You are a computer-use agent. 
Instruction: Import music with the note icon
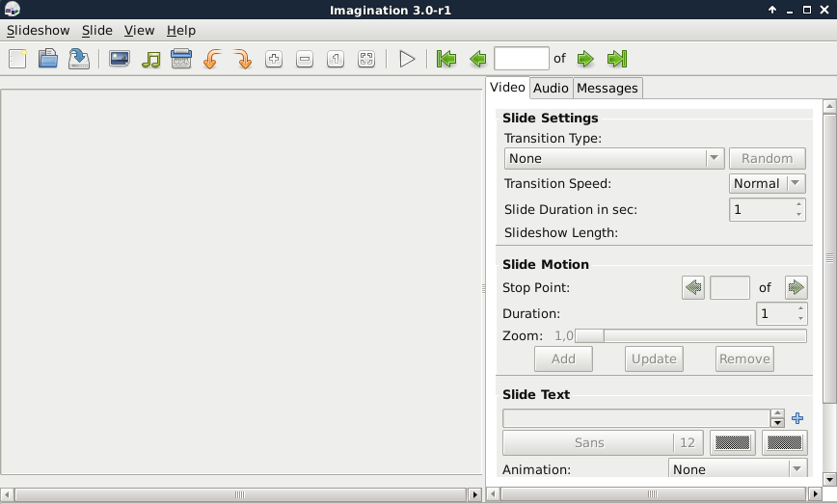point(150,60)
